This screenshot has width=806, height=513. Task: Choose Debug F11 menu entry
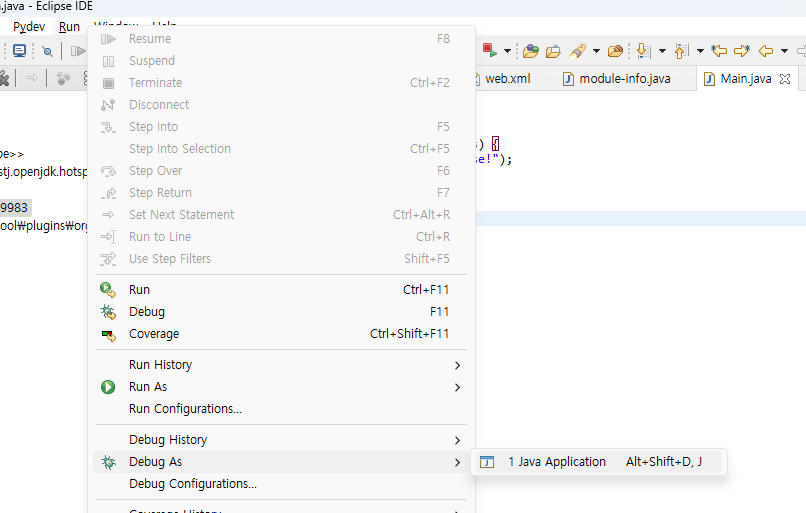[281, 312]
